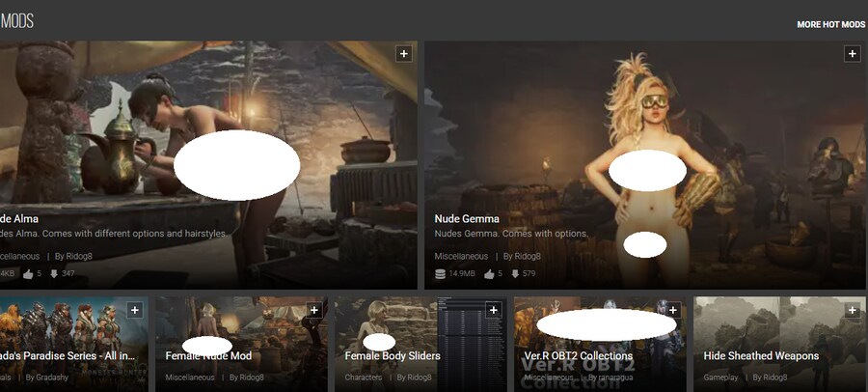Click the plus icon on Nude Gemma card

click(852, 54)
